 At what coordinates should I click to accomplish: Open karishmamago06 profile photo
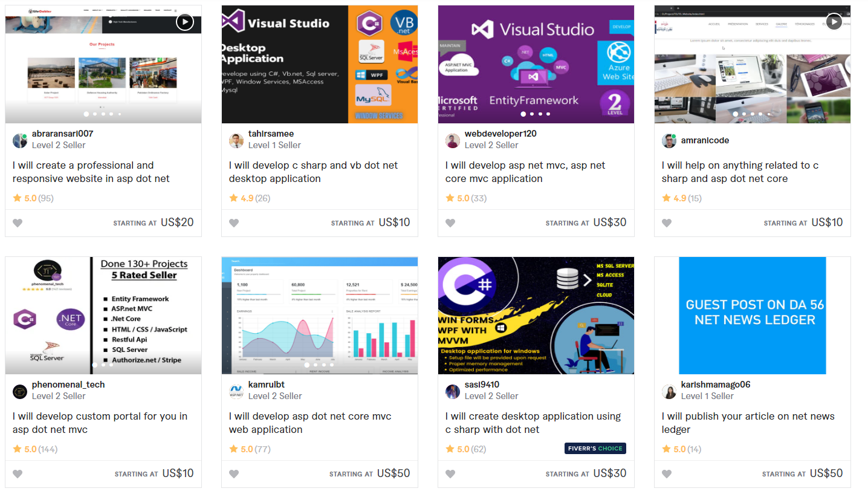(x=669, y=392)
